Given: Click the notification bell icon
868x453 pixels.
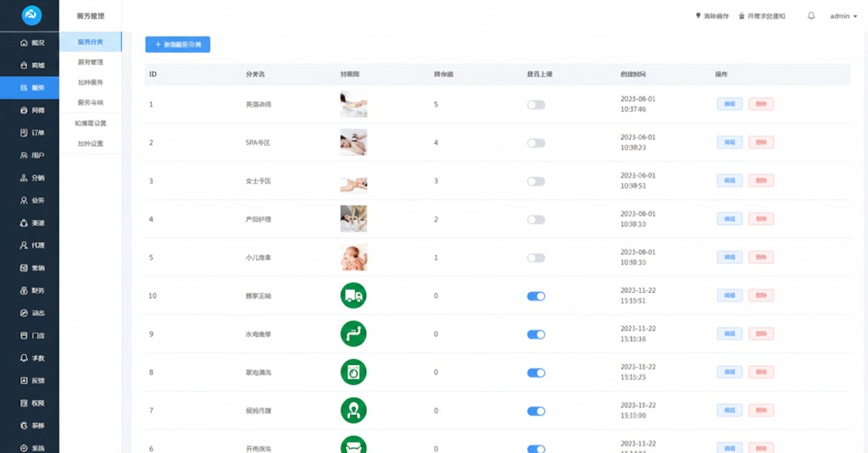Looking at the screenshot, I should click(x=811, y=16).
